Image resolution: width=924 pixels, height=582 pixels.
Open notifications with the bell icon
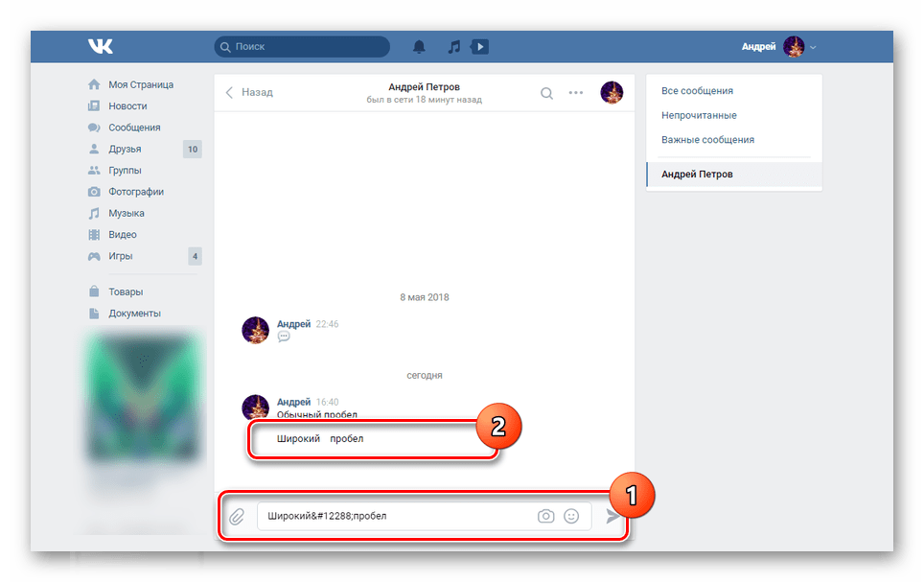420,45
